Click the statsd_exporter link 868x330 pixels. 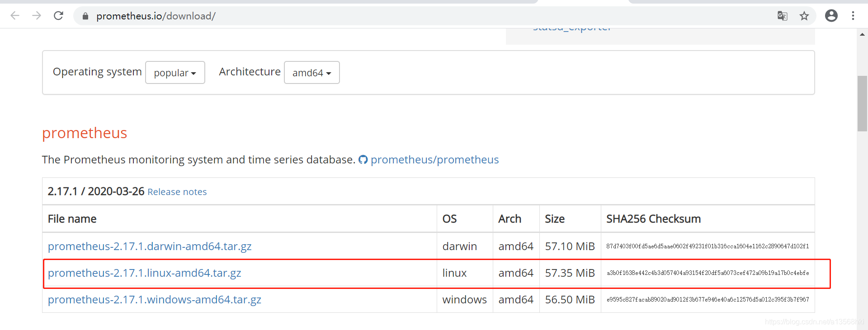pyautogui.click(x=571, y=27)
